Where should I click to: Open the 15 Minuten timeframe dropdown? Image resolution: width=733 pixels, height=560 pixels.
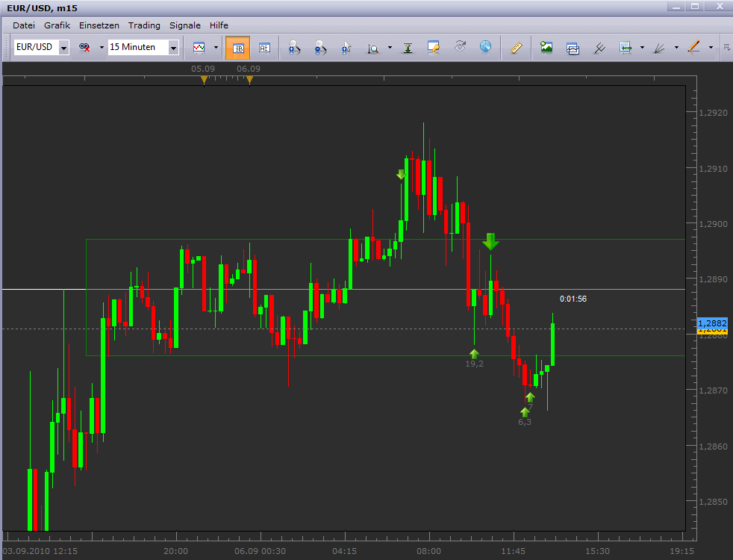pos(173,48)
